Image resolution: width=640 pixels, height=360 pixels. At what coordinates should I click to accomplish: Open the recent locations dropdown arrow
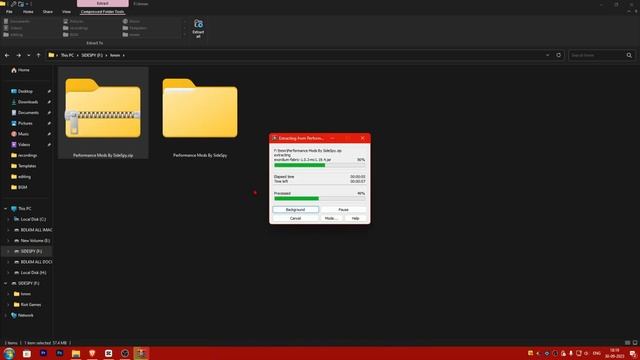click(x=29, y=55)
